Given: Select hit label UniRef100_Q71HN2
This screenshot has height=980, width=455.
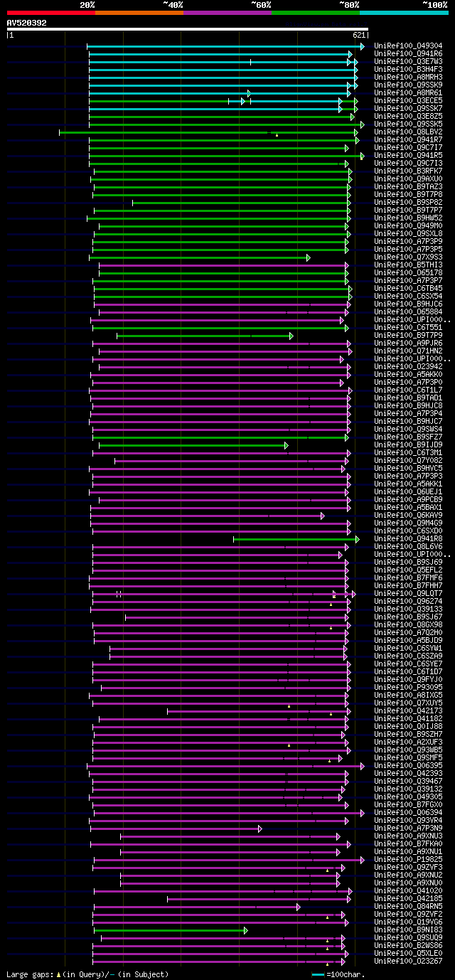Looking at the screenshot, I should point(408,351).
